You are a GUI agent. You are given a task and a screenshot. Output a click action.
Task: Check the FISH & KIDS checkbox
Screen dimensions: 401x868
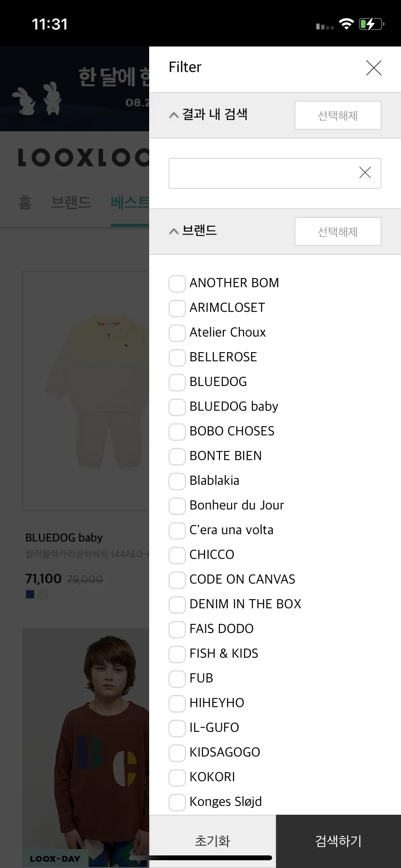tap(177, 654)
